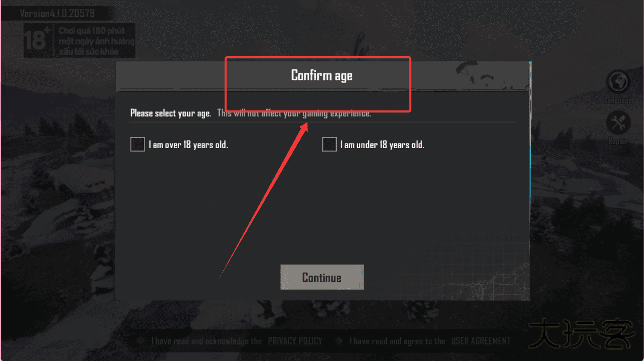Open the USER AGREEMENT link
Viewport: 644px width, 361px height.
click(480, 341)
